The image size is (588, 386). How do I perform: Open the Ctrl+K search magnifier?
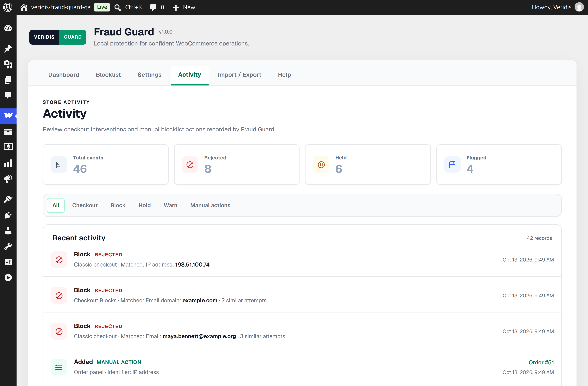click(x=118, y=7)
